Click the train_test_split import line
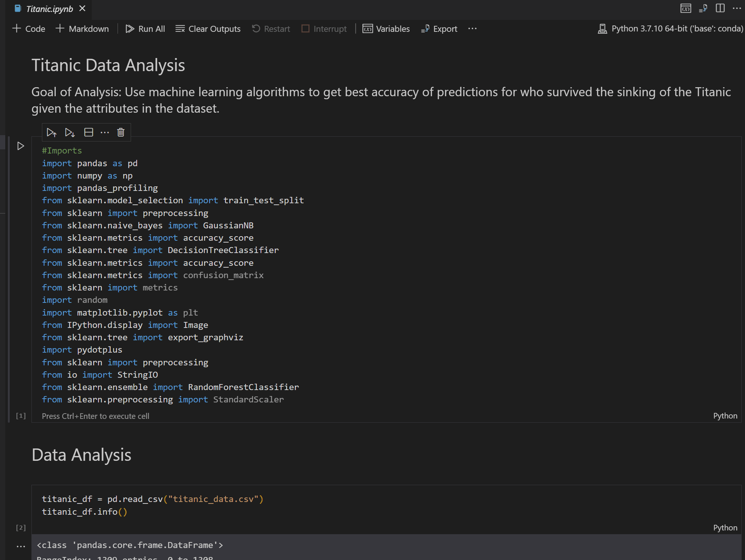Screen dimensions: 745x560 [173, 200]
